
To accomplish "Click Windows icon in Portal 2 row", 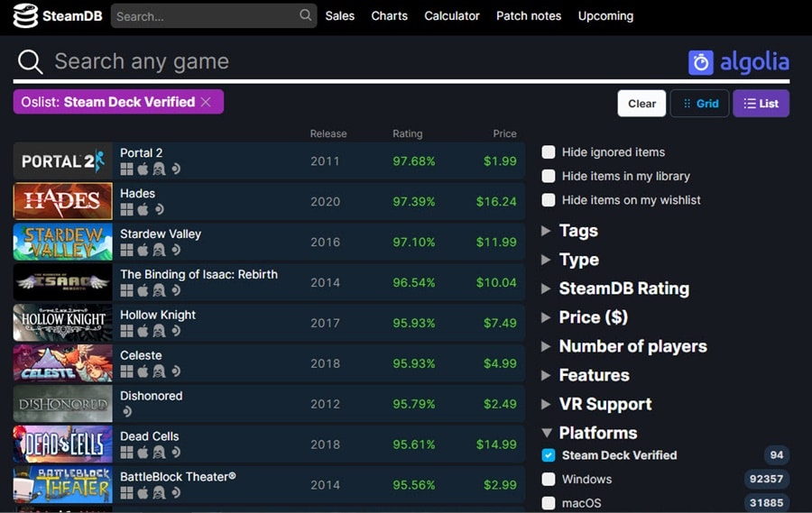I will point(126,169).
